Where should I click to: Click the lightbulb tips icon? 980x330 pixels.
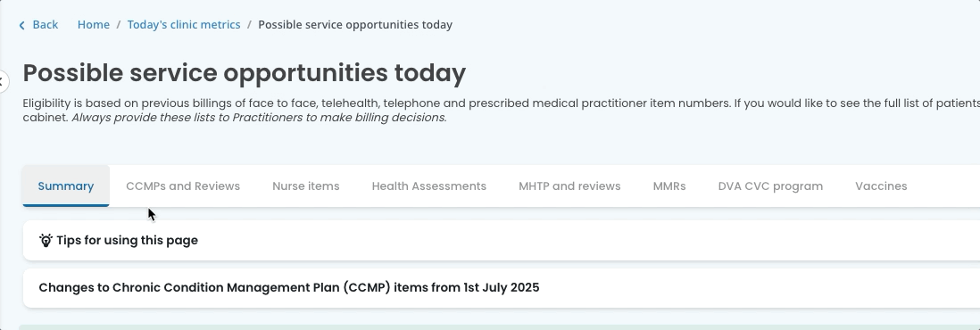click(x=46, y=240)
